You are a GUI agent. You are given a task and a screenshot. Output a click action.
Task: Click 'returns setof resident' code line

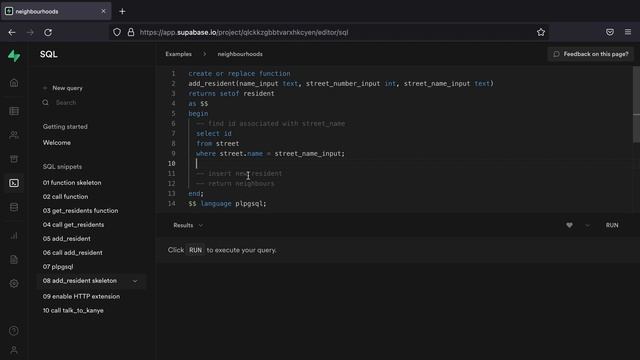(x=231, y=93)
